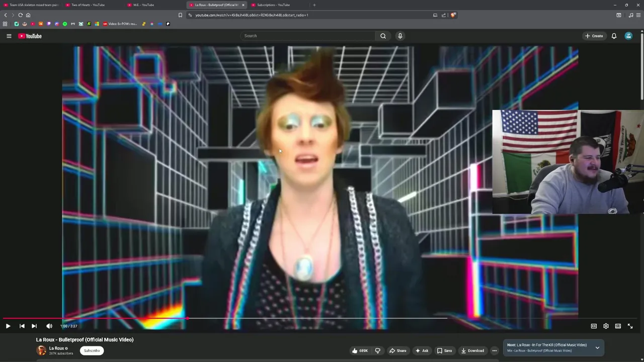Open the browser home page
The width and height of the screenshot is (644, 362).
[28, 15]
